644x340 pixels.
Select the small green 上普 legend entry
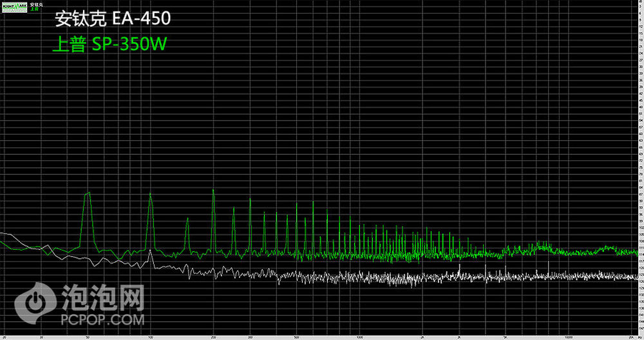point(33,10)
